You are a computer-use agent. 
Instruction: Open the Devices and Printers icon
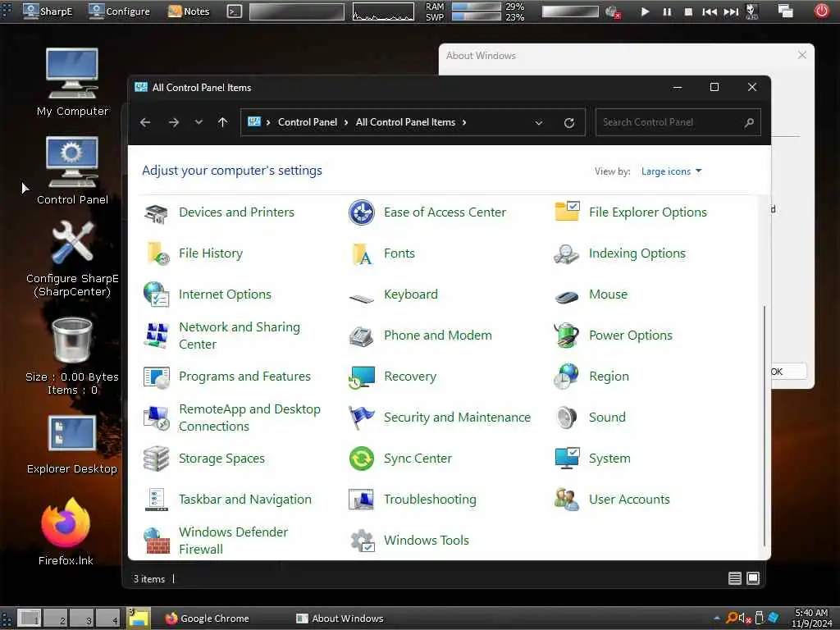157,212
